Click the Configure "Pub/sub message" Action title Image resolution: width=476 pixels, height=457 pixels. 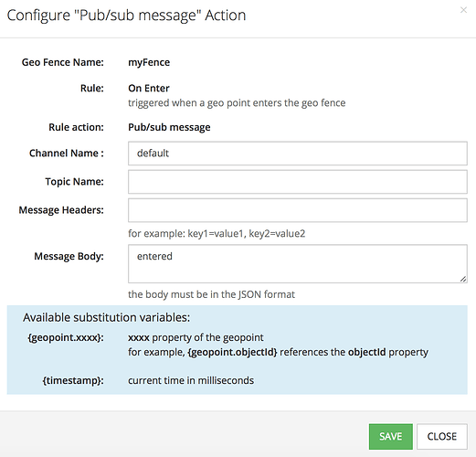126,16
